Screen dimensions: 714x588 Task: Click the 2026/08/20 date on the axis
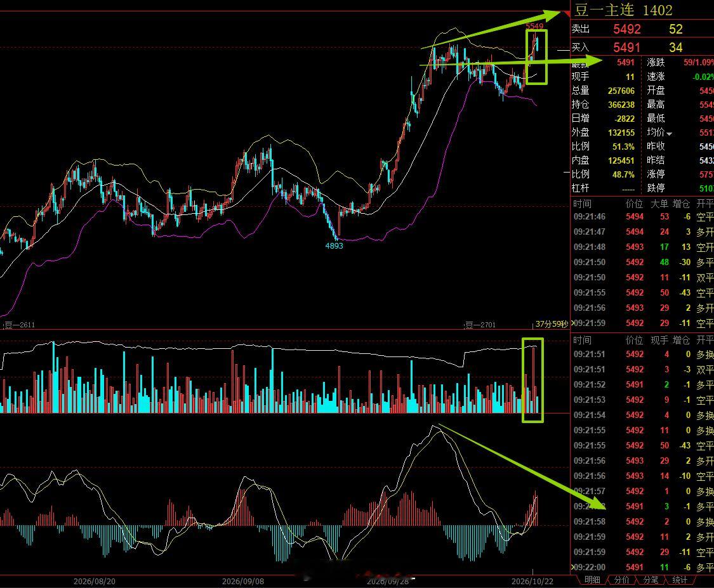[x=95, y=581]
